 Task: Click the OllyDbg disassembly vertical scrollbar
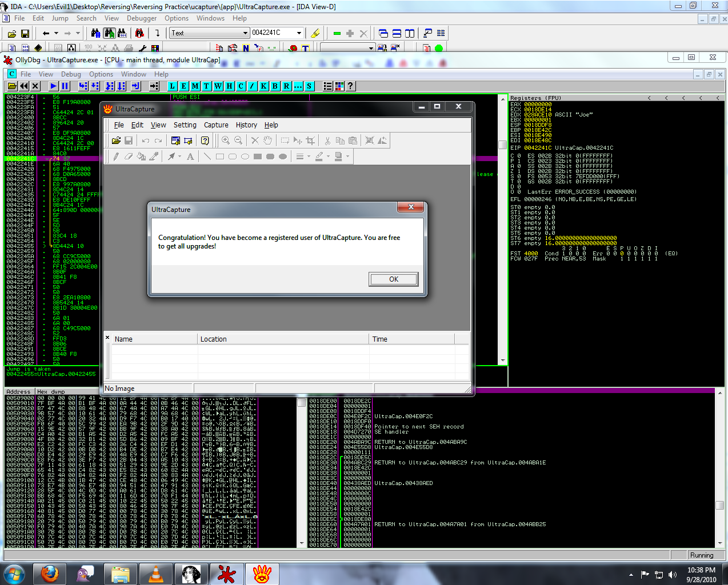pos(503,230)
